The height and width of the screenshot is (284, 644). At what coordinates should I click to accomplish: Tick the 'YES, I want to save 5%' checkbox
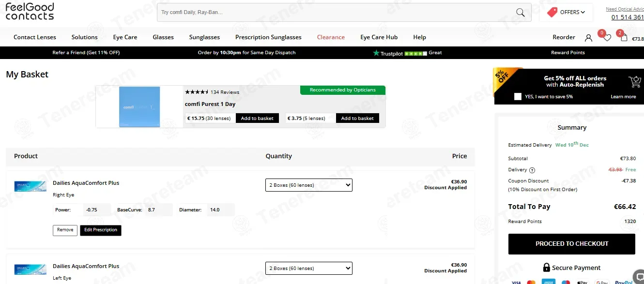click(x=518, y=96)
